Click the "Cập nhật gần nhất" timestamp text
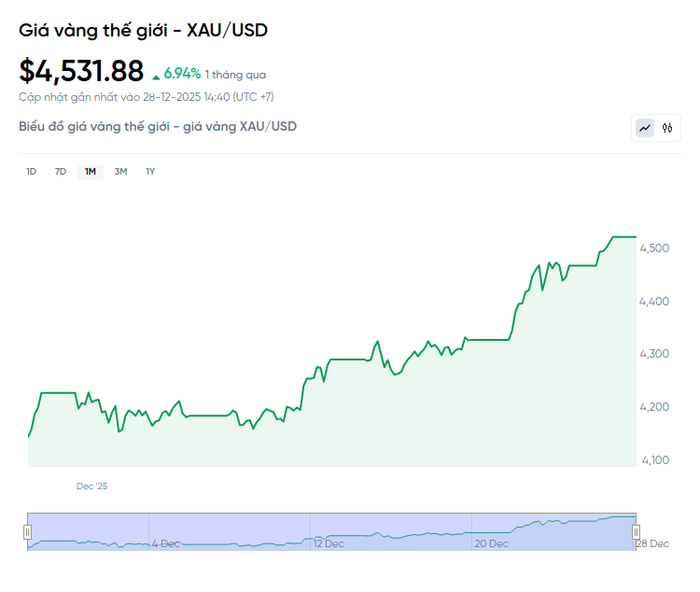This screenshot has height=592, width=700. [146, 97]
